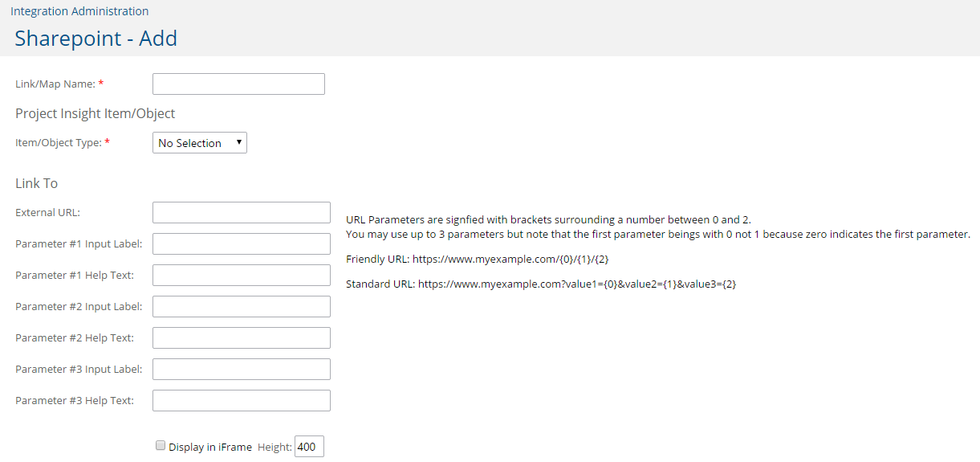Viewport: 980px width, 462px height.
Task: Click the Sharepoint - Add page heading
Action: click(96, 39)
